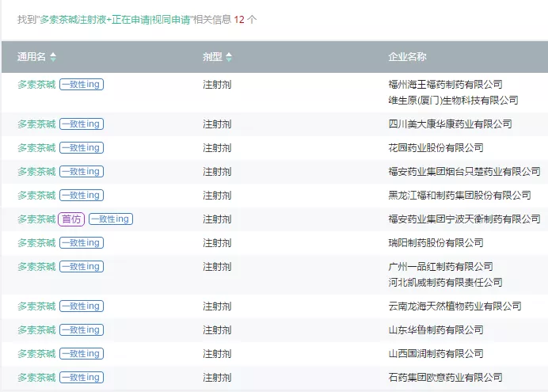Click search term 多索茶碱注射液+正在申请|视同申请

[x=115, y=20]
